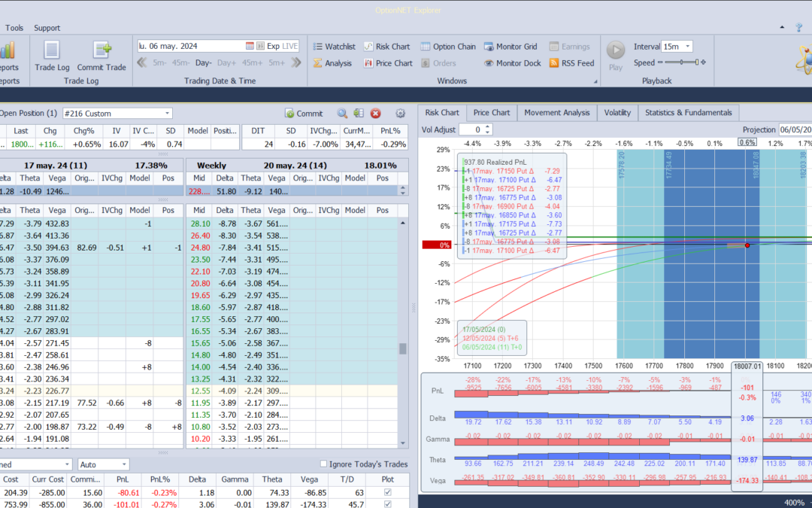Start playback with the Play button

click(616, 56)
